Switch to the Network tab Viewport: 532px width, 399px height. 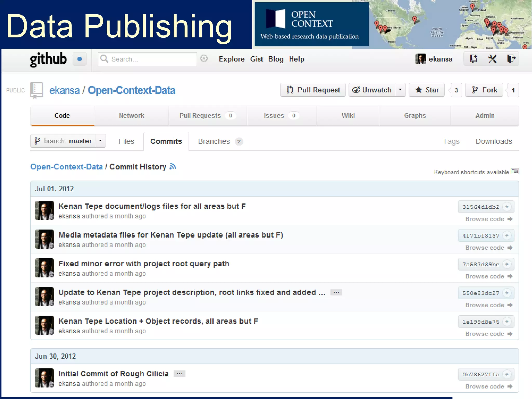131,116
